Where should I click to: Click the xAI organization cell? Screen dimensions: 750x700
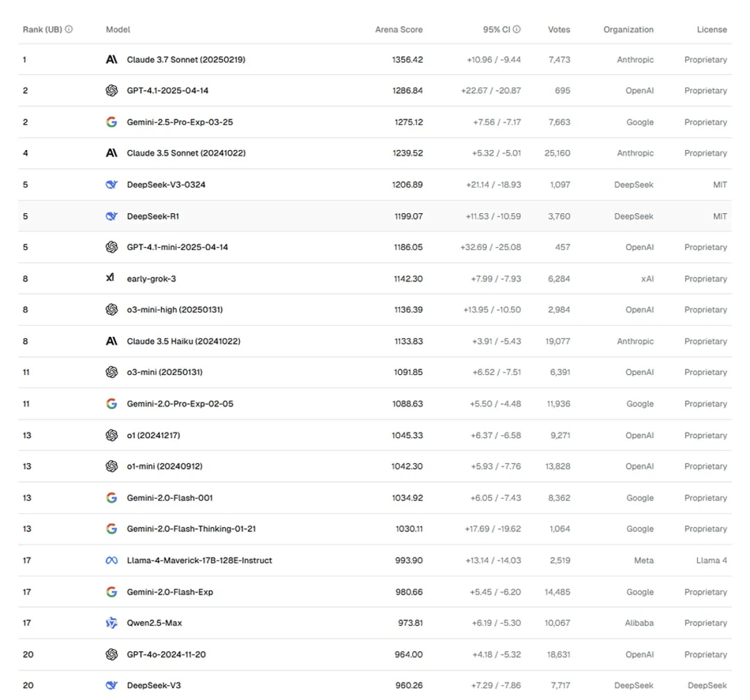(647, 279)
